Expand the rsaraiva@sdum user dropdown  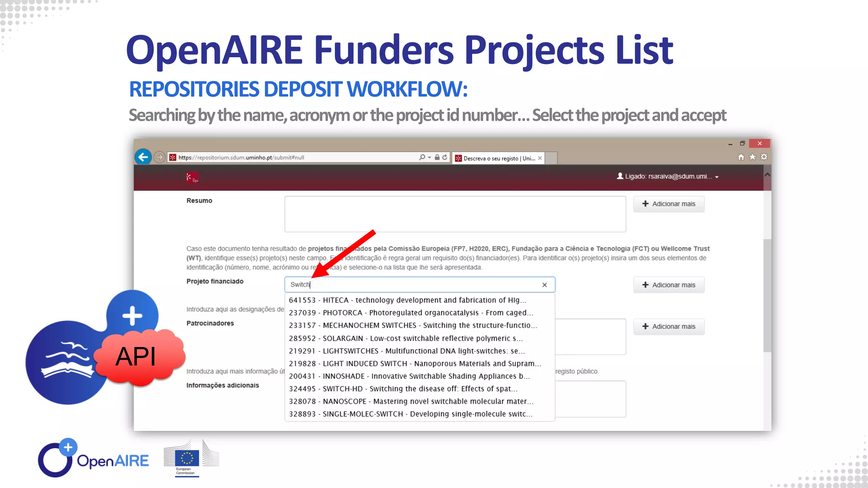[x=717, y=177]
